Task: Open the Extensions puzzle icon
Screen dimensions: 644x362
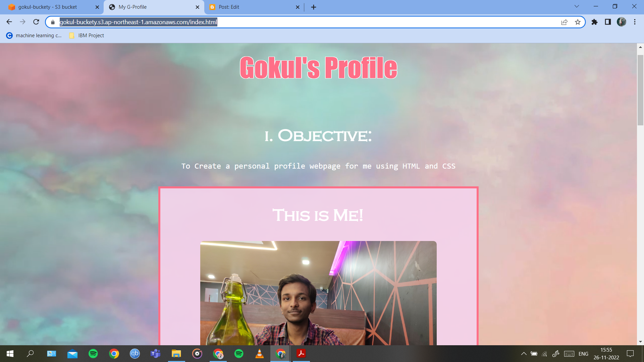Action: (594, 22)
